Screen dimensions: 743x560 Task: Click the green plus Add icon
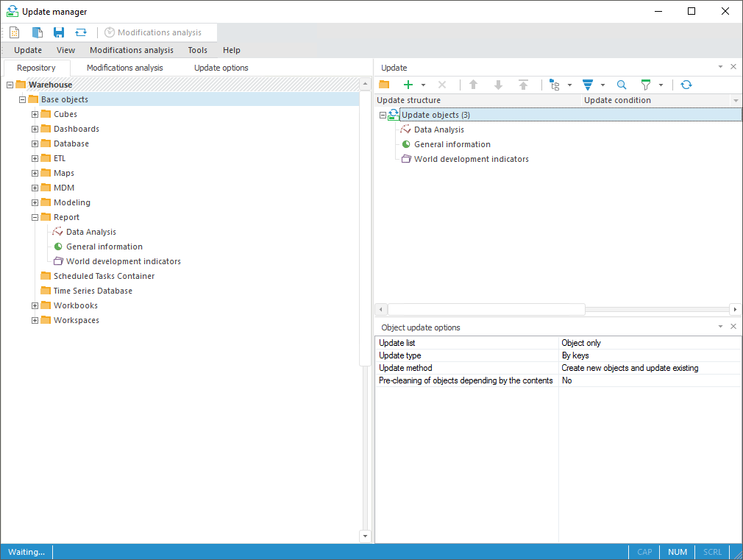coord(408,85)
